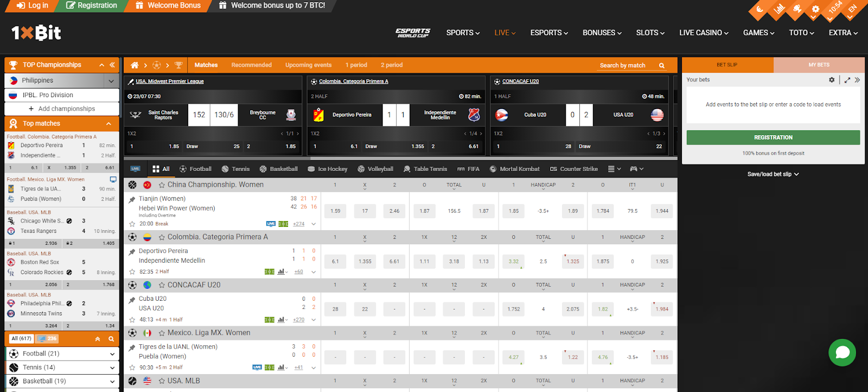
Task: Toggle favorite star for Colombia Categoria Primera A
Action: tap(162, 237)
